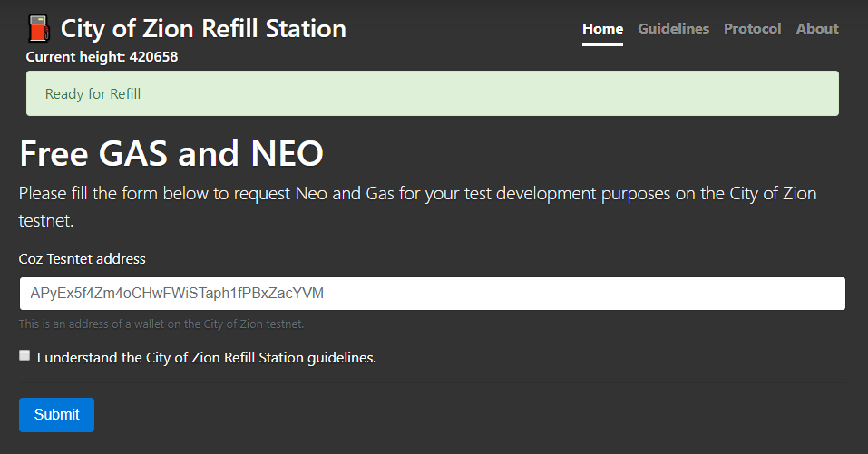Click the word testnet ending the description

(45, 220)
